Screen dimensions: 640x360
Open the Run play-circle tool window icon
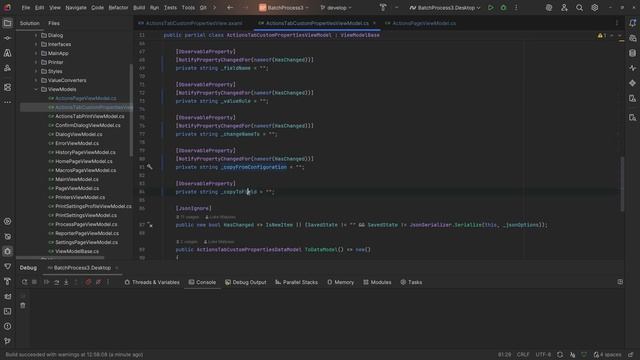7,221
